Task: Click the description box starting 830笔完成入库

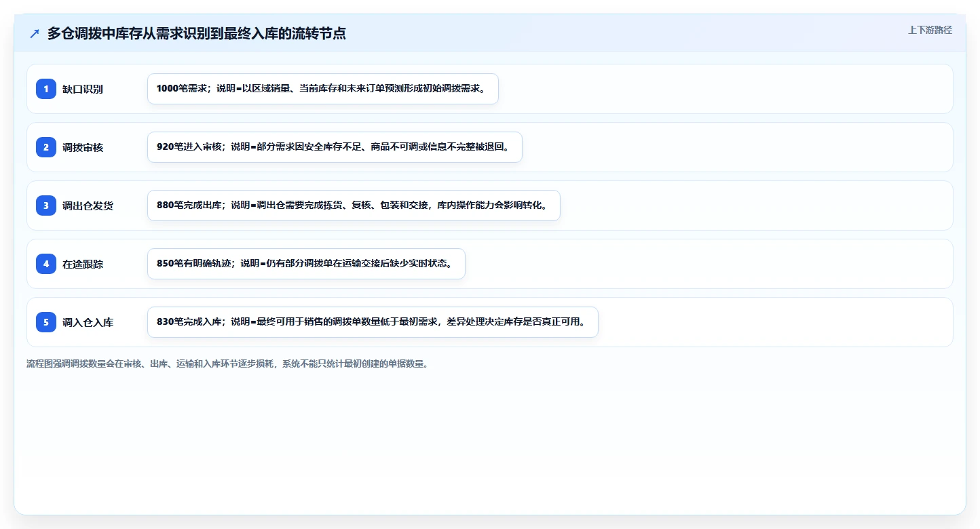Action: 373,322
